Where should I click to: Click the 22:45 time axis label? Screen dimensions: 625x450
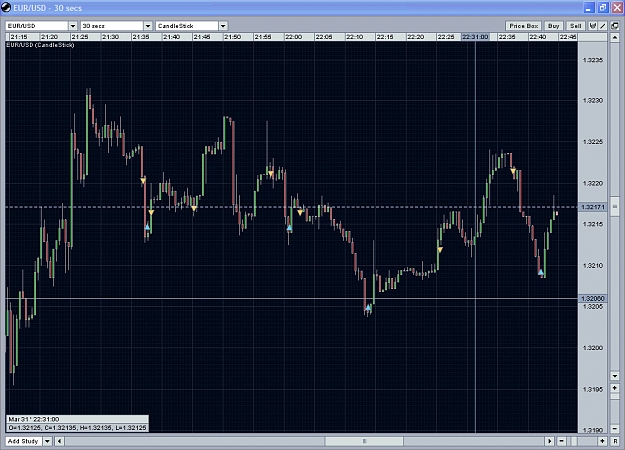click(568, 37)
